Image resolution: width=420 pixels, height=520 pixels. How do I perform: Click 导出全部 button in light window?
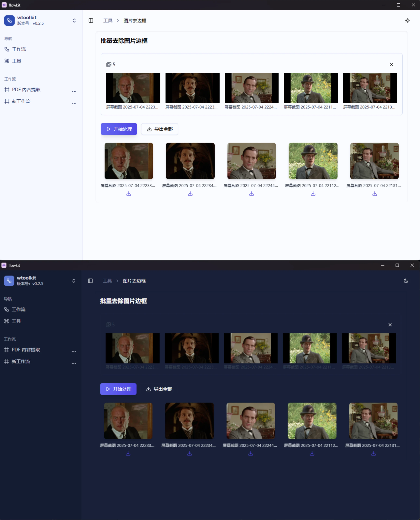(x=160, y=129)
